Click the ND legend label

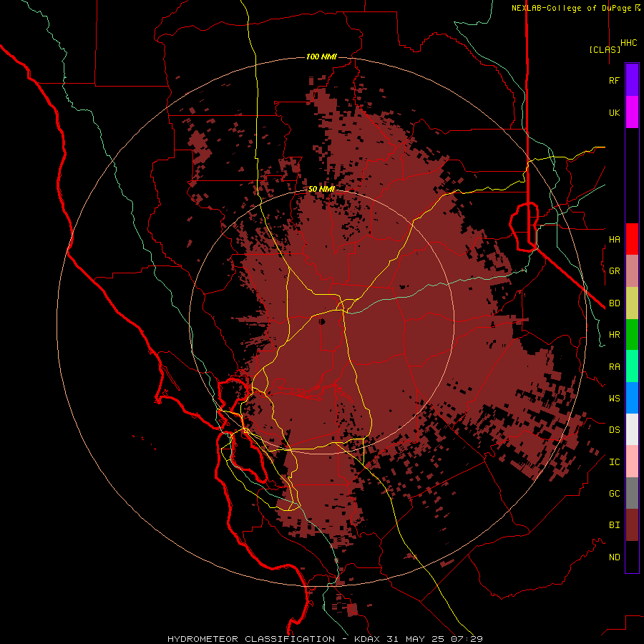pos(615,557)
